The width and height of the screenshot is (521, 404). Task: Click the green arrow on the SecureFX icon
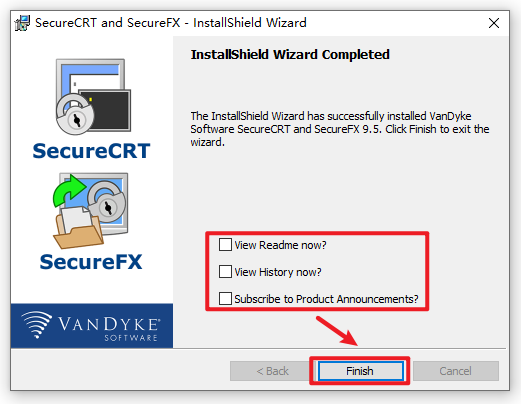[69, 191]
